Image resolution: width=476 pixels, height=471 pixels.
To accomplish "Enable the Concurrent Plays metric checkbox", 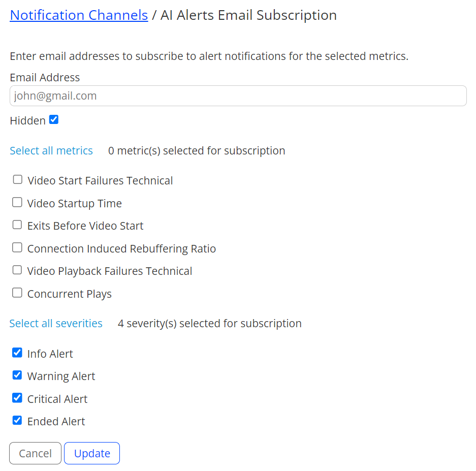I will click(17, 293).
